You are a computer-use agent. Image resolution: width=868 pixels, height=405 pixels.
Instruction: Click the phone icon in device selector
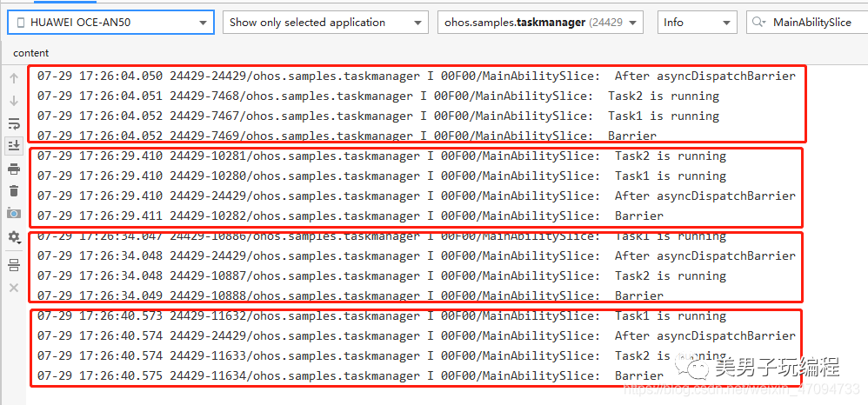[21, 23]
